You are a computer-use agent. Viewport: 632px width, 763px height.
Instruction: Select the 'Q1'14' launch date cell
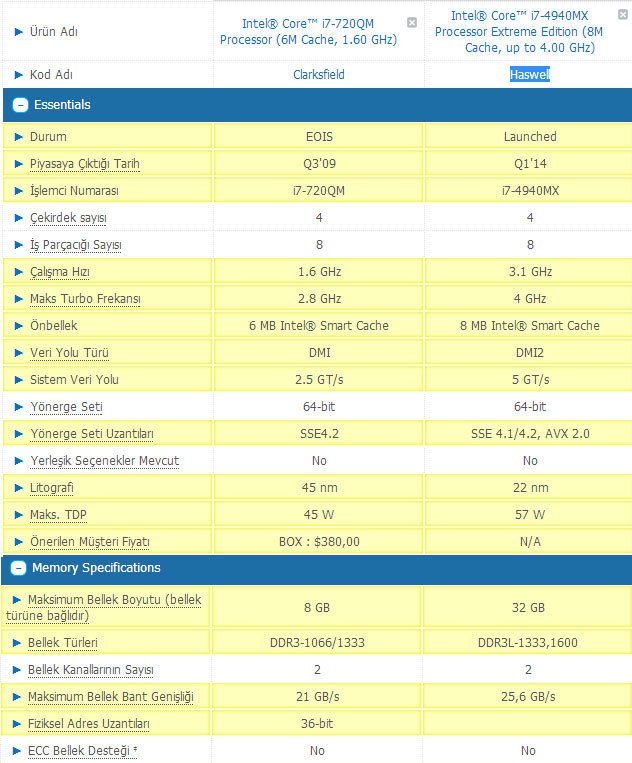point(530,164)
